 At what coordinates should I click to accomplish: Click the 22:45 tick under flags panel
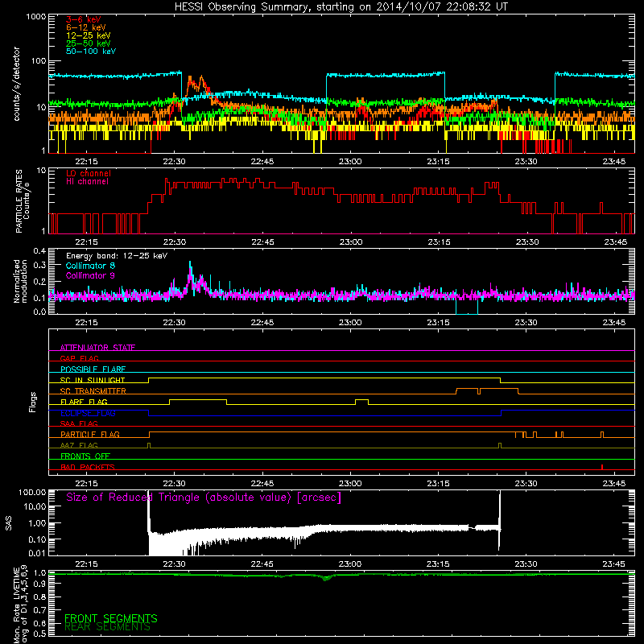click(262, 484)
